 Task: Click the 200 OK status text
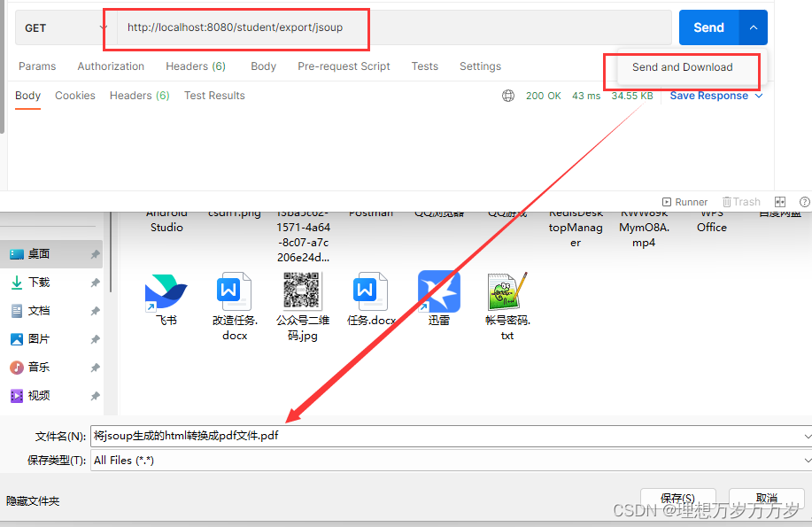(543, 96)
